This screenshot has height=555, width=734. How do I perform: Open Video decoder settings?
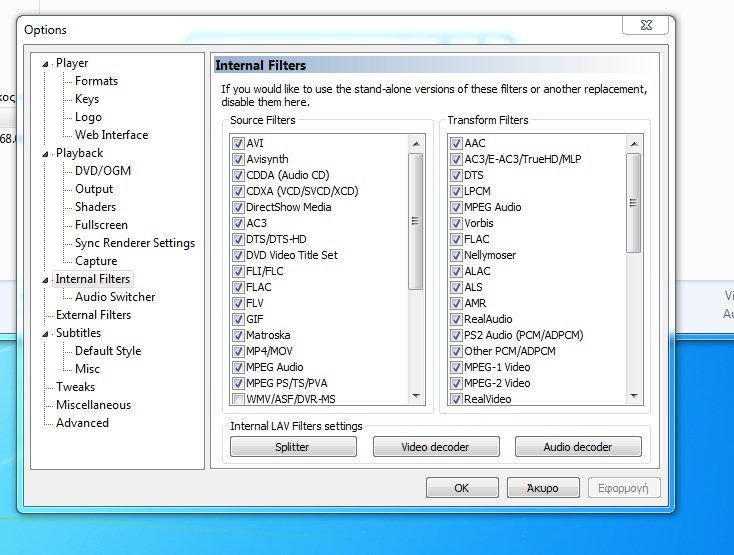[x=435, y=447]
